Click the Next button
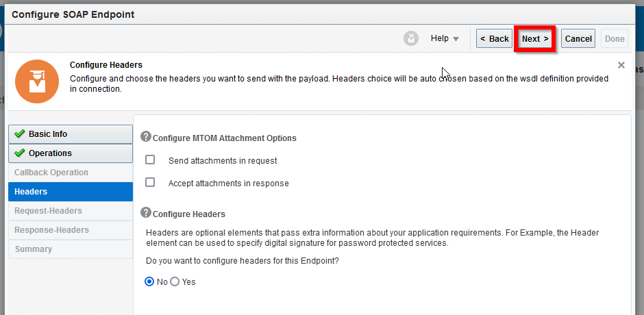 pyautogui.click(x=535, y=38)
